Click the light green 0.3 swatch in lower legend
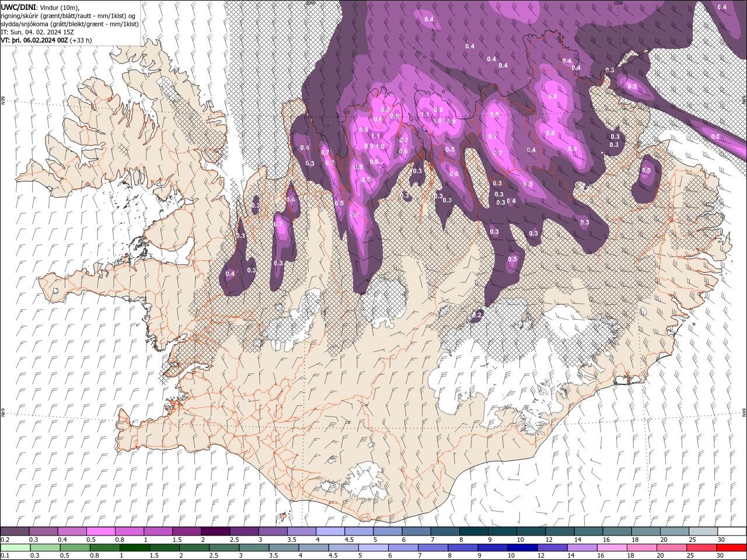The image size is (747, 560). tap(45, 548)
